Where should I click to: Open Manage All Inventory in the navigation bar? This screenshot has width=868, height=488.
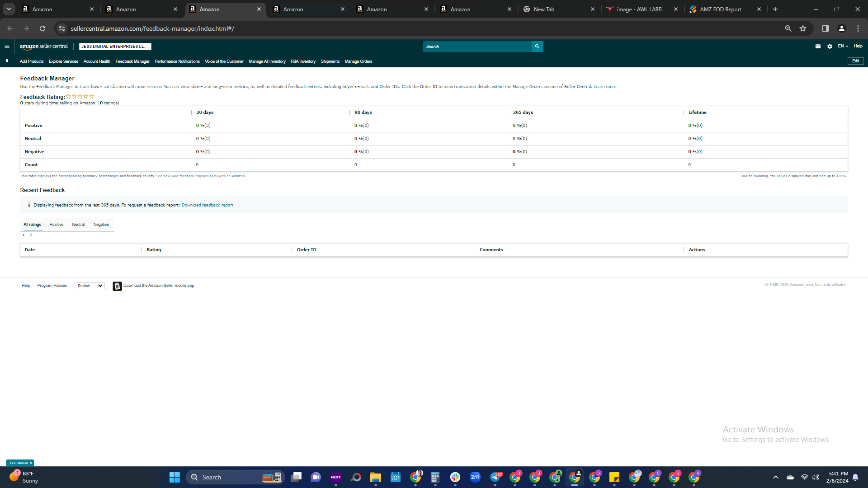point(267,61)
